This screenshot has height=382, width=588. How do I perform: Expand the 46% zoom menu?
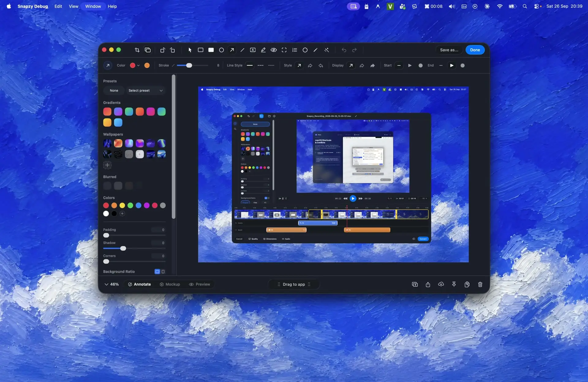[112, 285]
